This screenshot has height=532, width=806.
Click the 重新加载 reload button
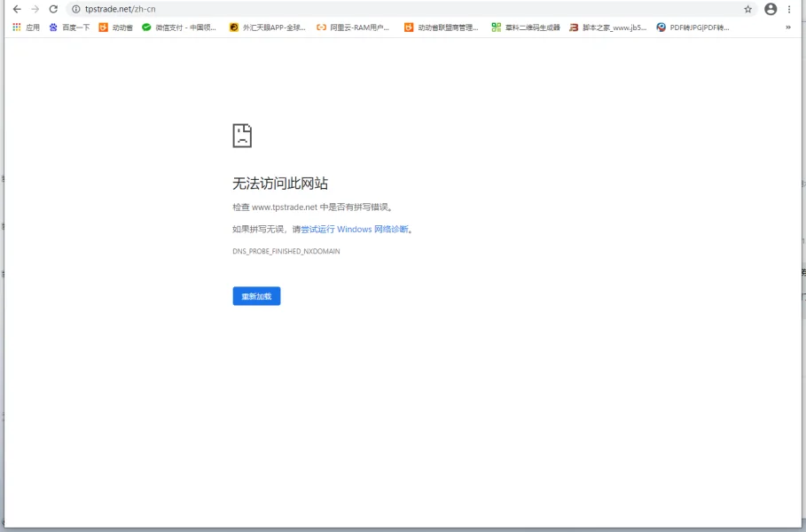pyautogui.click(x=256, y=296)
